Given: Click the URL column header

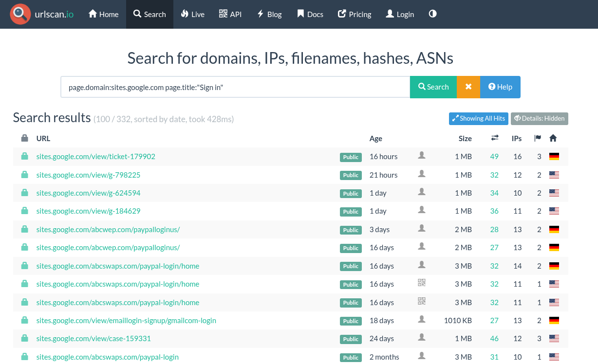Looking at the screenshot, I should pos(43,138).
